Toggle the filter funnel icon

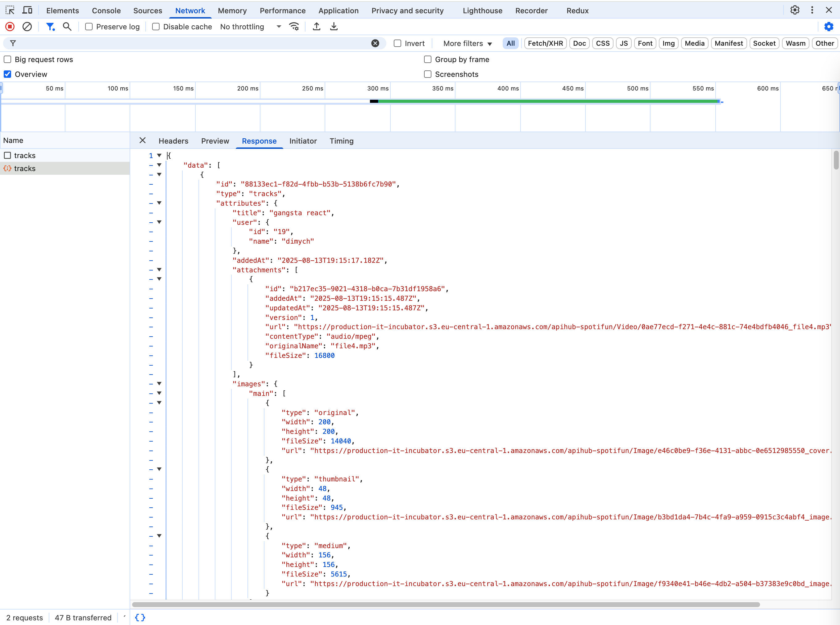[50, 27]
